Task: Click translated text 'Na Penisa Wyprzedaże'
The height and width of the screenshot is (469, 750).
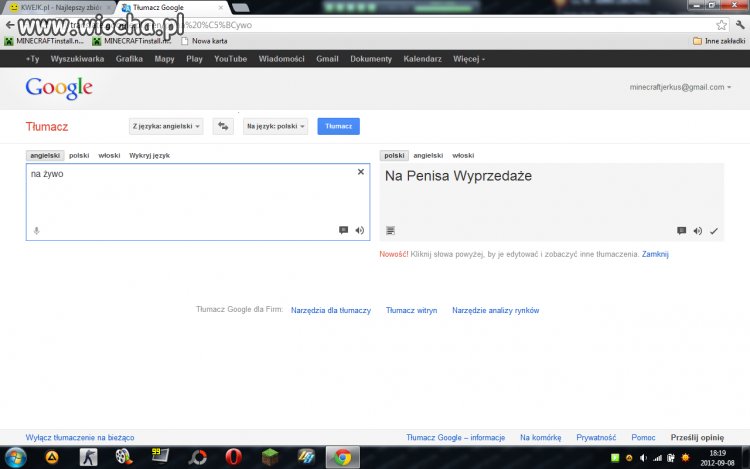Action: [458, 176]
